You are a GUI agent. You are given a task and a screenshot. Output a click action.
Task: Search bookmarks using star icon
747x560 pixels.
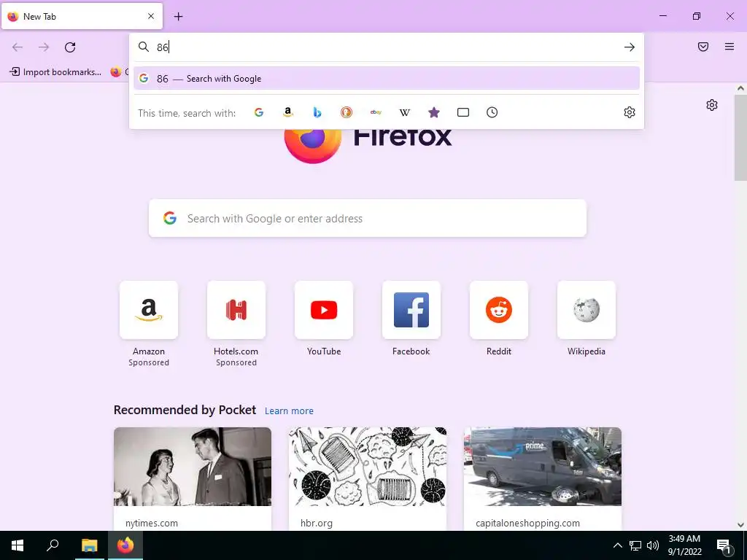pyautogui.click(x=433, y=112)
